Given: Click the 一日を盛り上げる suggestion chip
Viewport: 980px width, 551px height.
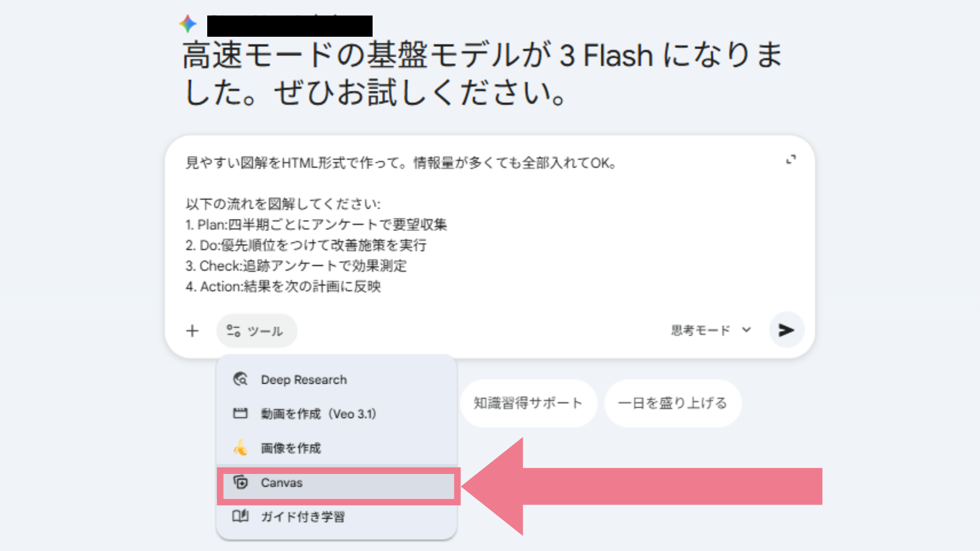Looking at the screenshot, I should pos(672,403).
